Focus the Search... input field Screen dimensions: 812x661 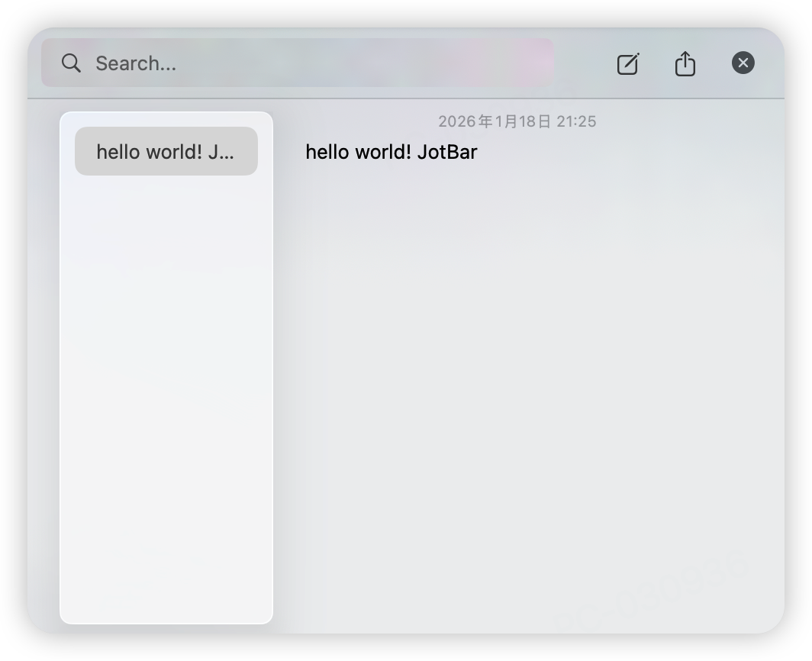298,63
